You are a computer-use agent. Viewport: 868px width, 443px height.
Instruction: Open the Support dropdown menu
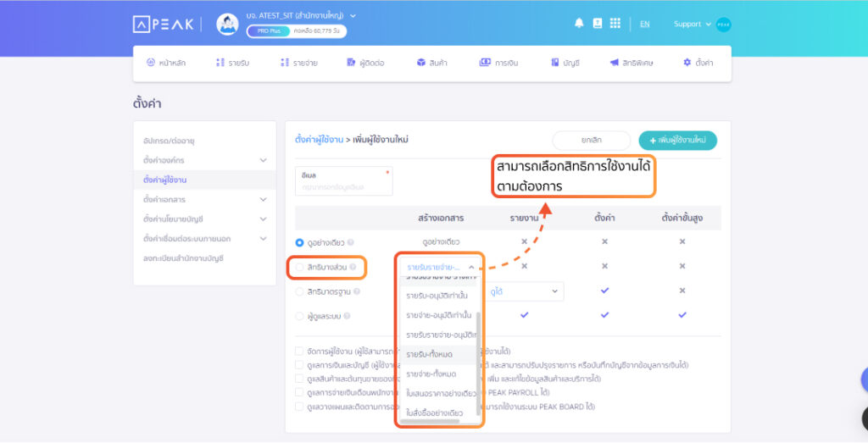coord(693,25)
